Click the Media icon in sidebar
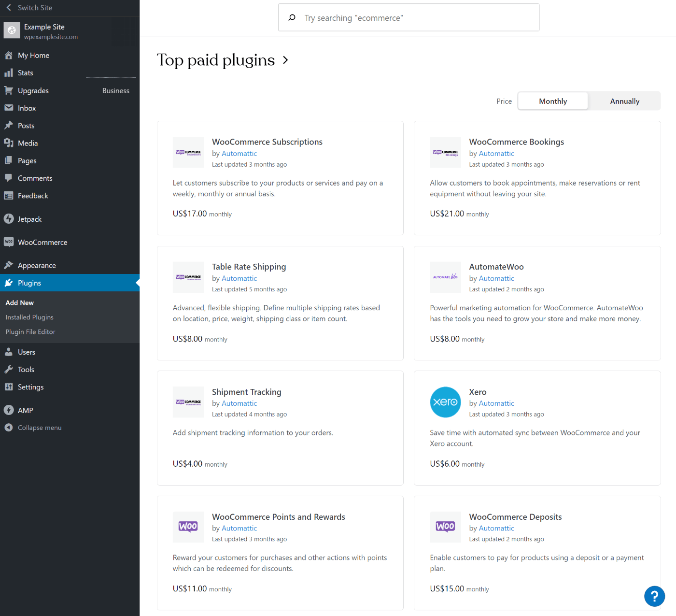676x616 pixels. click(9, 143)
